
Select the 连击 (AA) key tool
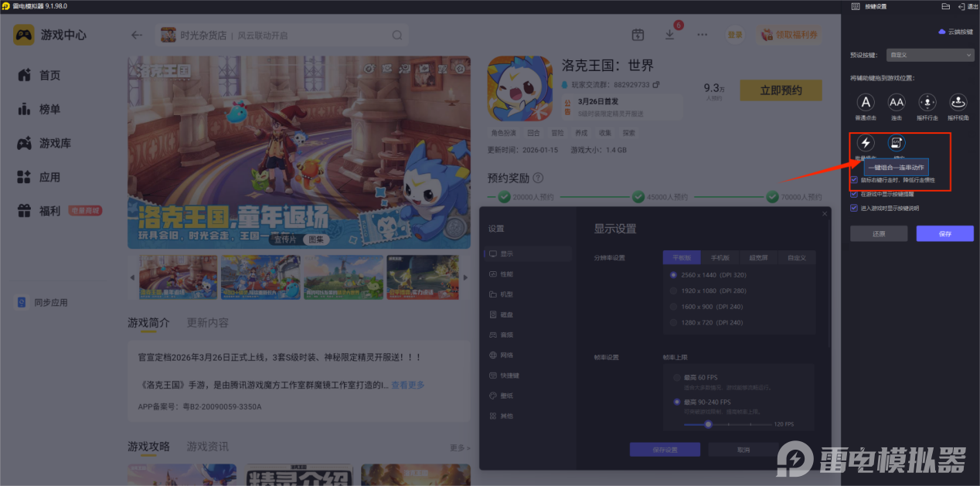(x=897, y=102)
